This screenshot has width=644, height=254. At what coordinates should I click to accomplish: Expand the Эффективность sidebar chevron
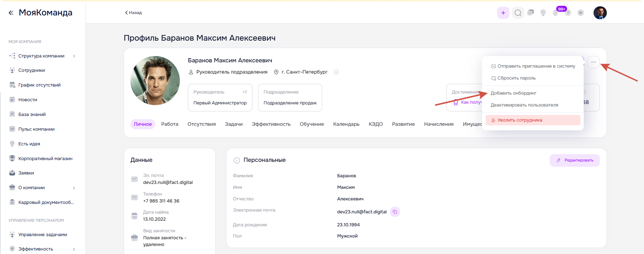[x=74, y=249]
